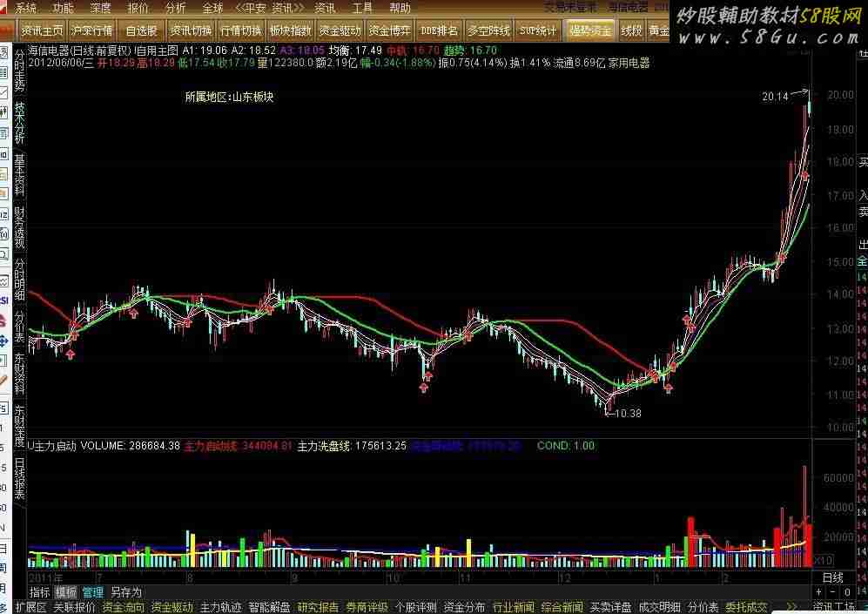The image size is (868, 614).
Task: Click the 指标 indicator button
Action: pos(40,592)
